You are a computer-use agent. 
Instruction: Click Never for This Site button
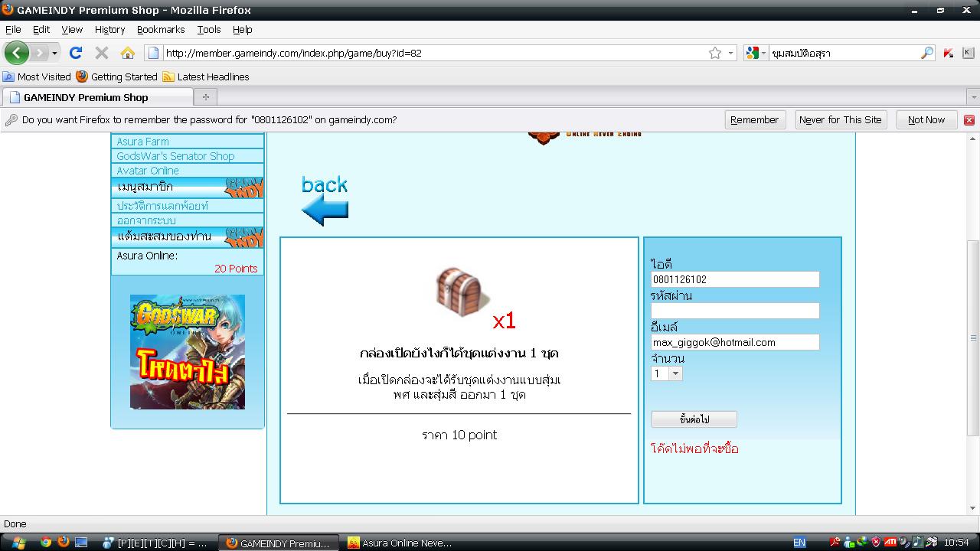coord(840,119)
